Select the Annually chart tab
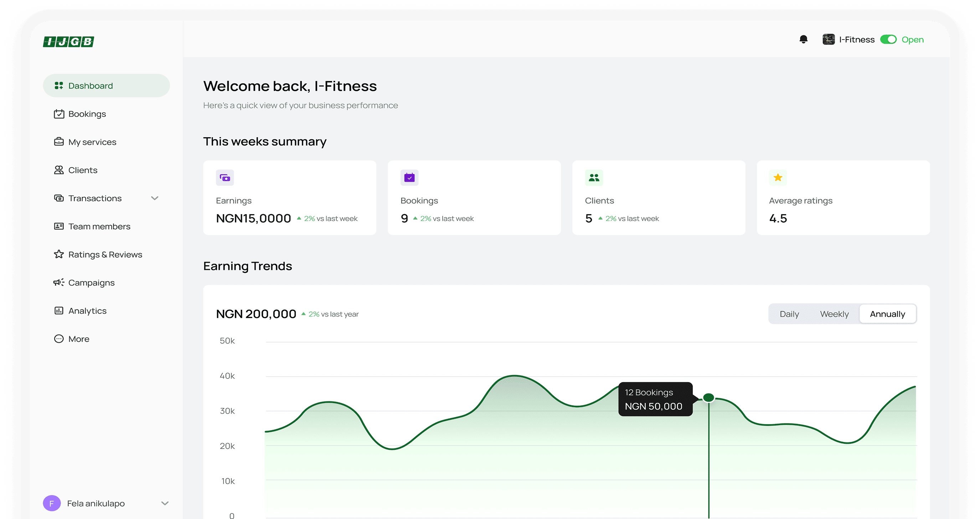The width and height of the screenshot is (980, 519). point(888,314)
